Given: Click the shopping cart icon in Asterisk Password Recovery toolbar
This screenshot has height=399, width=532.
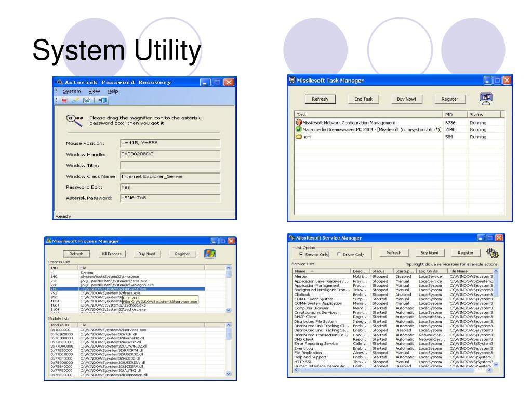Looking at the screenshot, I should click(64, 100).
